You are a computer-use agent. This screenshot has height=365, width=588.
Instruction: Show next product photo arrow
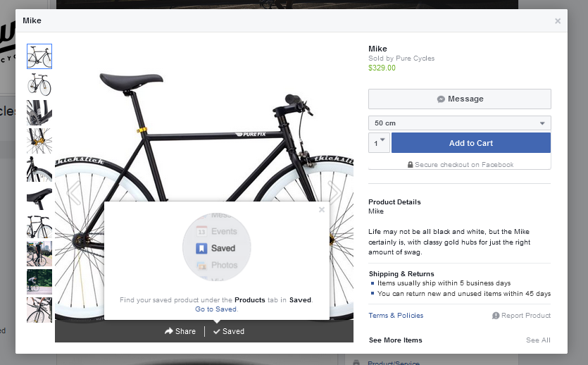[x=334, y=192]
